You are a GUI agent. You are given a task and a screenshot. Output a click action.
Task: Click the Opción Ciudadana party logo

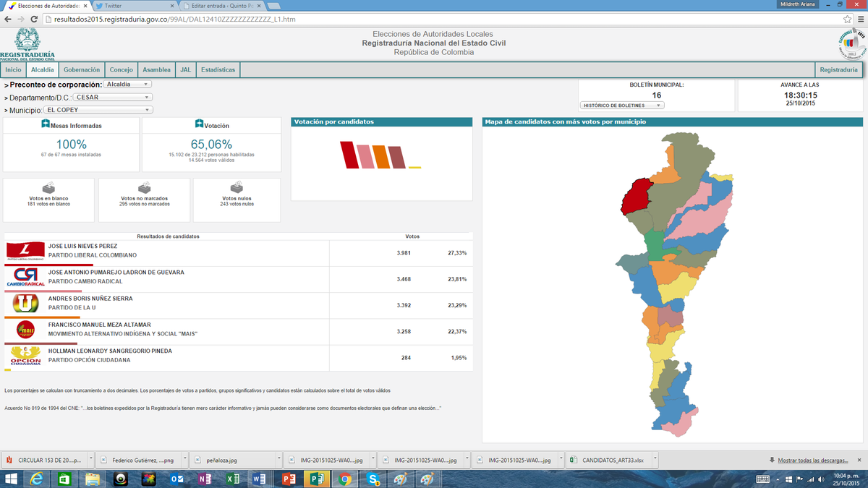click(x=25, y=356)
